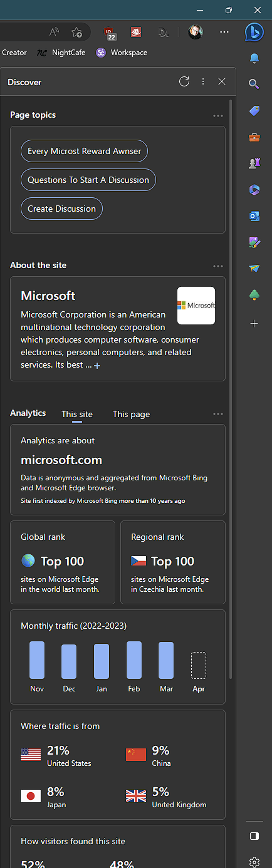Open Outlook from the sidebar
272x868 pixels.
tap(254, 216)
